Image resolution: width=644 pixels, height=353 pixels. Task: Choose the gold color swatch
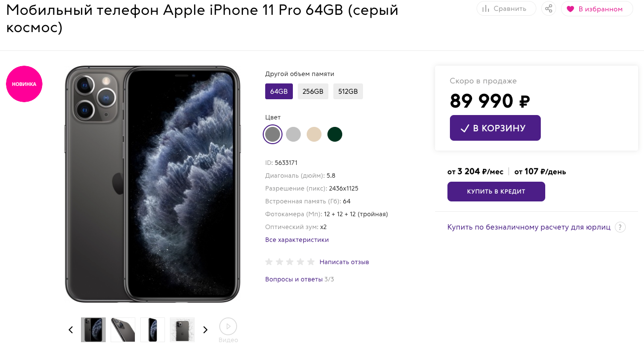[314, 134]
